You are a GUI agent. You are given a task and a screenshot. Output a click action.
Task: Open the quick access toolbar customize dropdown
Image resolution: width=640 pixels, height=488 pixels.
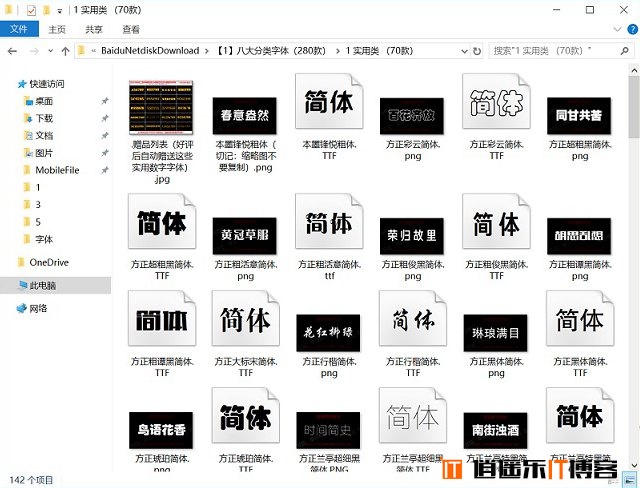60,11
